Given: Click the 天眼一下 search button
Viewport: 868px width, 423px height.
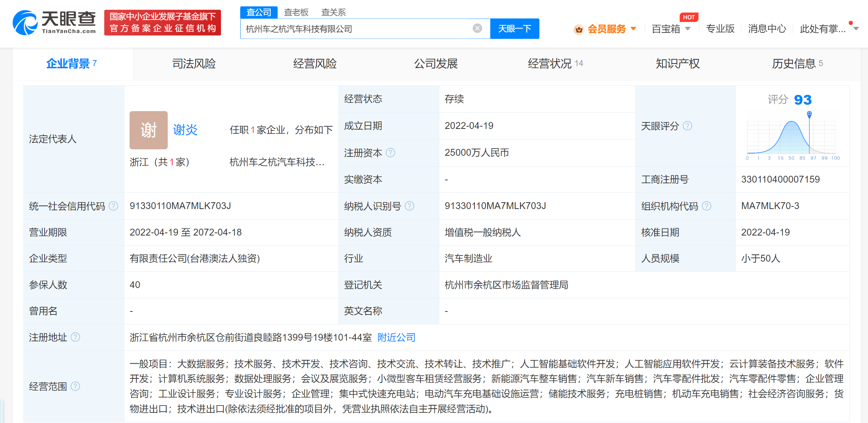Looking at the screenshot, I should click(514, 29).
